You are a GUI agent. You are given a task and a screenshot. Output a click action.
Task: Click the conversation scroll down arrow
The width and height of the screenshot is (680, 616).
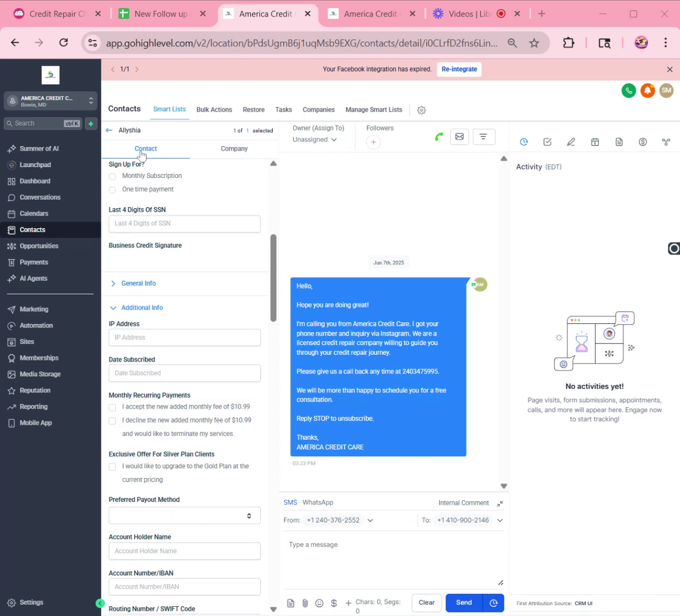click(504, 487)
